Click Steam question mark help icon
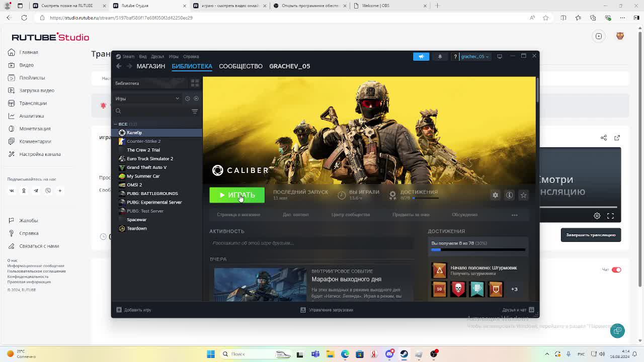 point(455,56)
